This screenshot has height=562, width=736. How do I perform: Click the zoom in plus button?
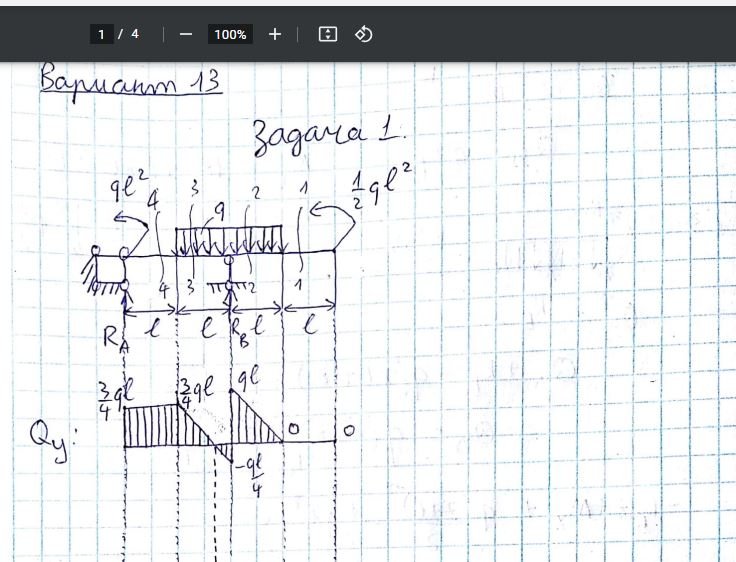click(275, 34)
